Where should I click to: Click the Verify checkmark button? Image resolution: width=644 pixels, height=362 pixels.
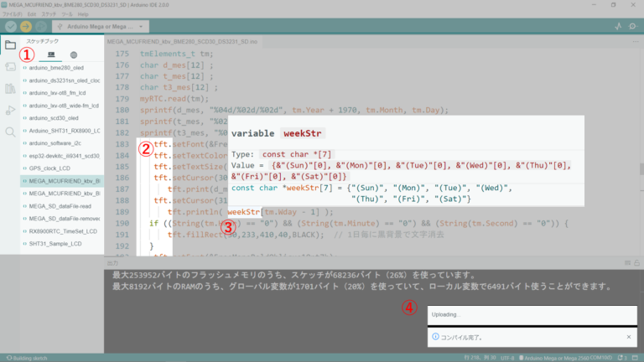tap(10, 27)
